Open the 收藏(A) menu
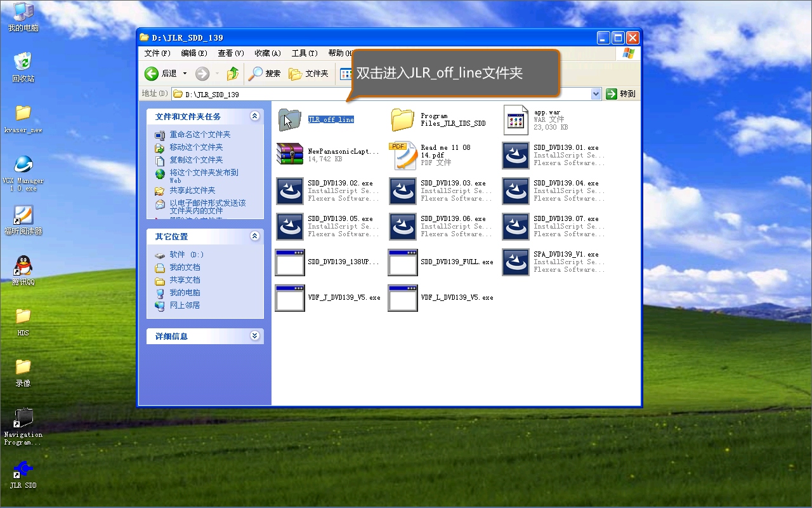Screen dimensions: 812x508 point(268,53)
